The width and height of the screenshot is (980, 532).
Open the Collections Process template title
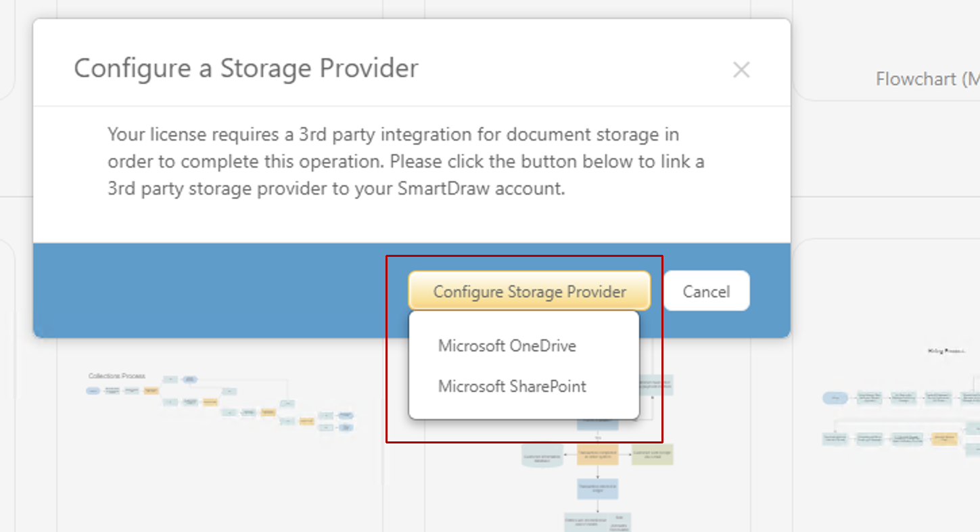(x=116, y=376)
